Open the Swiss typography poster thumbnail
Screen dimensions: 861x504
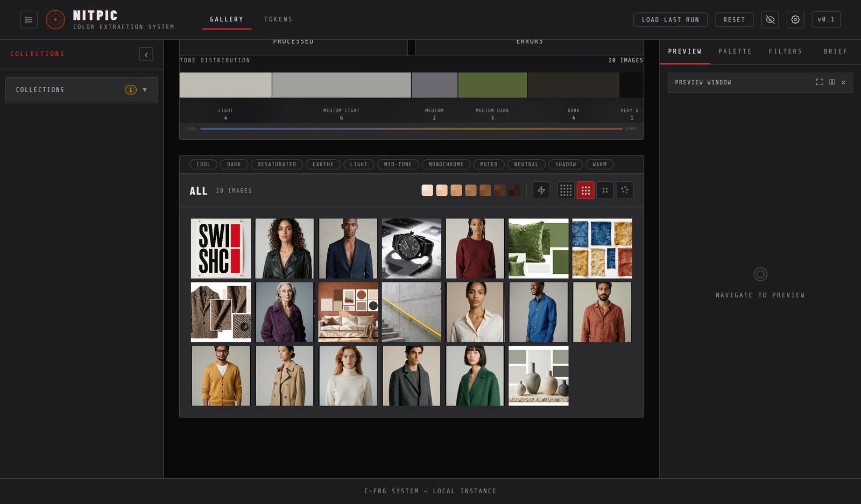[221, 249]
